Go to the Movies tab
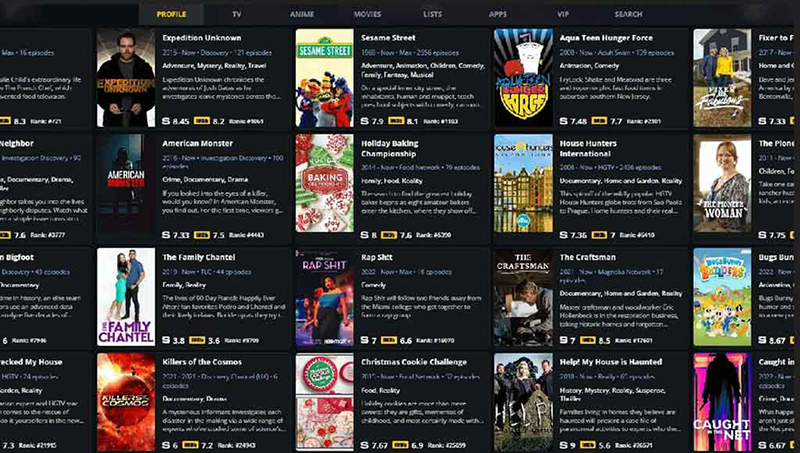Image resolution: width=800 pixels, height=453 pixels. tap(367, 14)
